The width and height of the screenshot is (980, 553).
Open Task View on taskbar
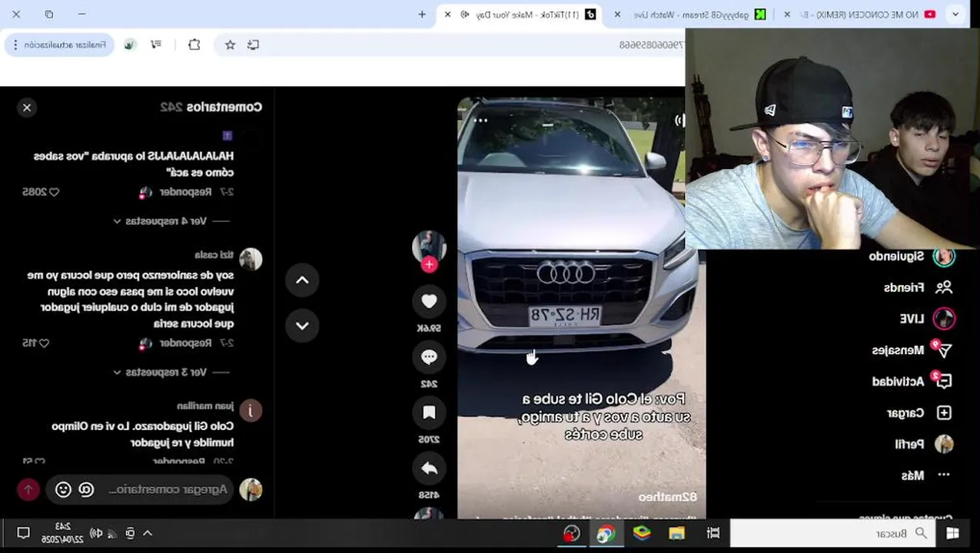(x=713, y=533)
